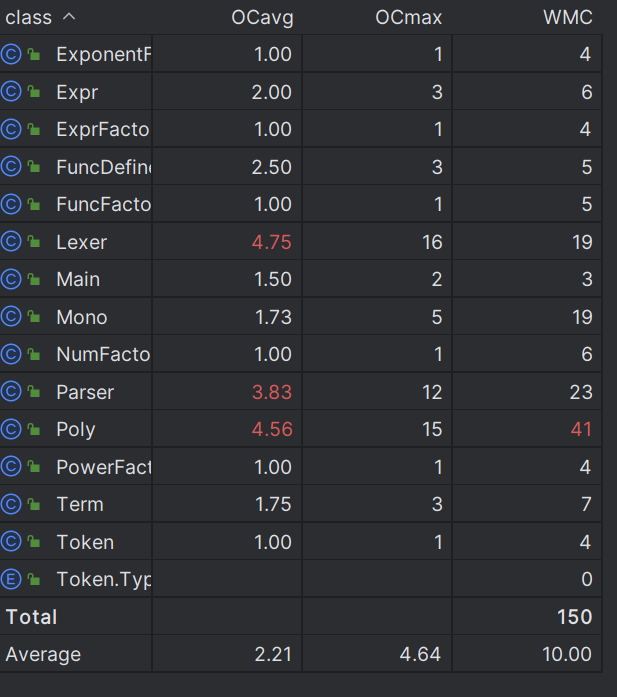The height and width of the screenshot is (697, 617).
Task: Sort table by OCavg column header
Action: tap(262, 17)
